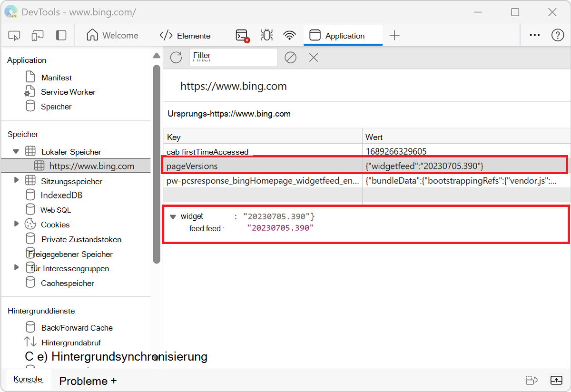Click the Inspect element picker icon
Viewport: 571px width, 392px height.
(14, 36)
